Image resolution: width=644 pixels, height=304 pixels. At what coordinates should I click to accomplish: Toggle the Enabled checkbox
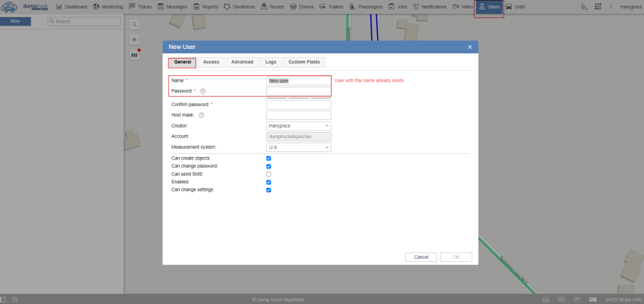269,182
